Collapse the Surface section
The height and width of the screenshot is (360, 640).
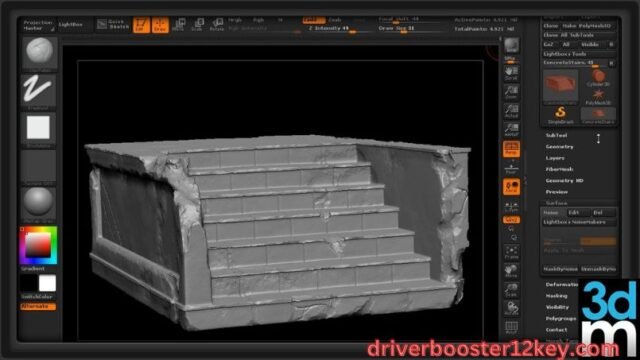556,203
